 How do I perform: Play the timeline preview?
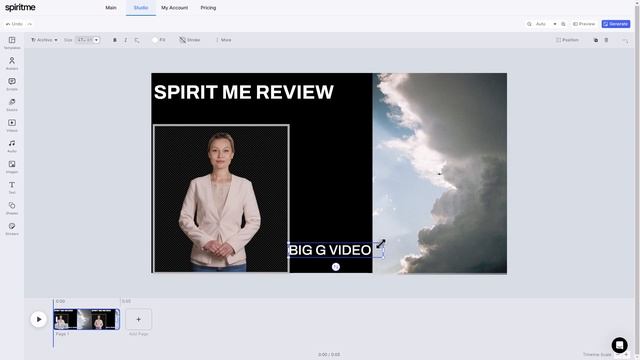38,319
